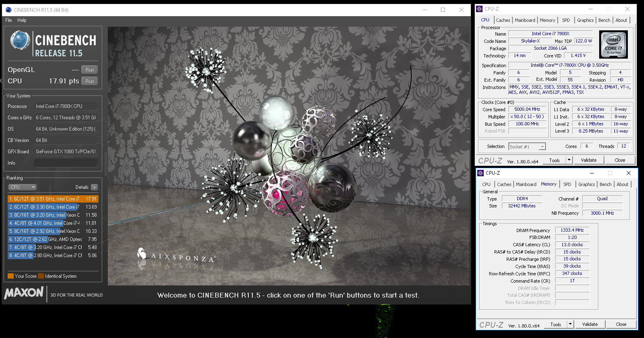The image size is (644, 338).
Task: Click Close button in upper CPU-Z window
Action: click(620, 161)
